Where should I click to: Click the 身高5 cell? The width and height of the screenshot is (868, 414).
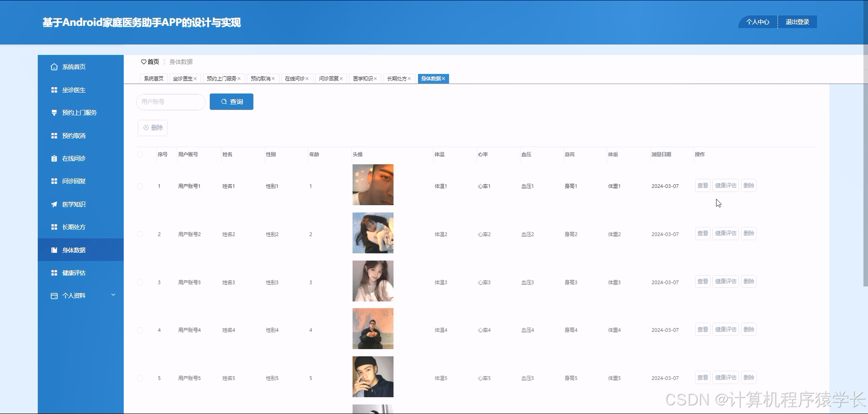point(571,379)
